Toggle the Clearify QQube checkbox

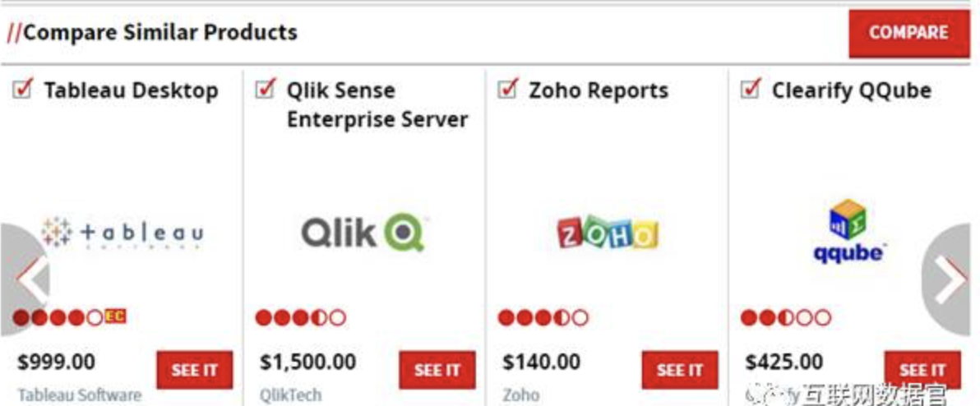click(x=750, y=89)
